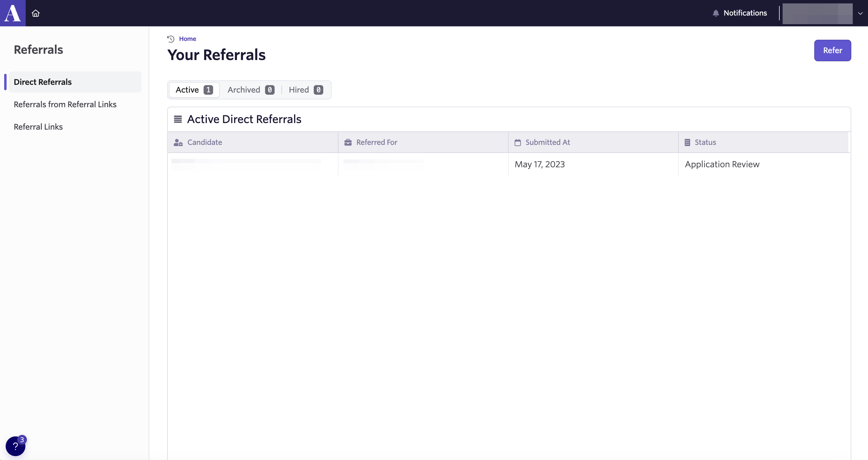Image resolution: width=868 pixels, height=460 pixels.
Task: Open Referrals from Referral Links
Action: pos(65,105)
